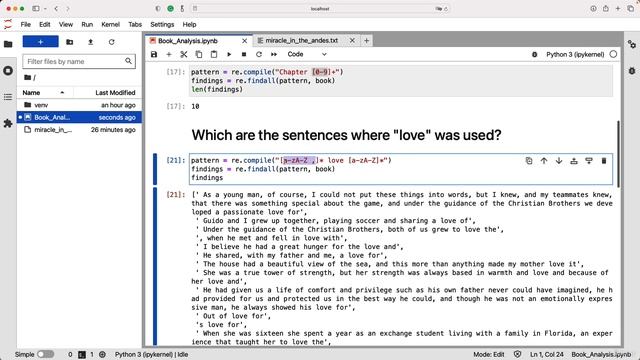This screenshot has width=640, height=360.
Task: Open the debugger bug icon in notebook toolbar
Action: pos(534,54)
